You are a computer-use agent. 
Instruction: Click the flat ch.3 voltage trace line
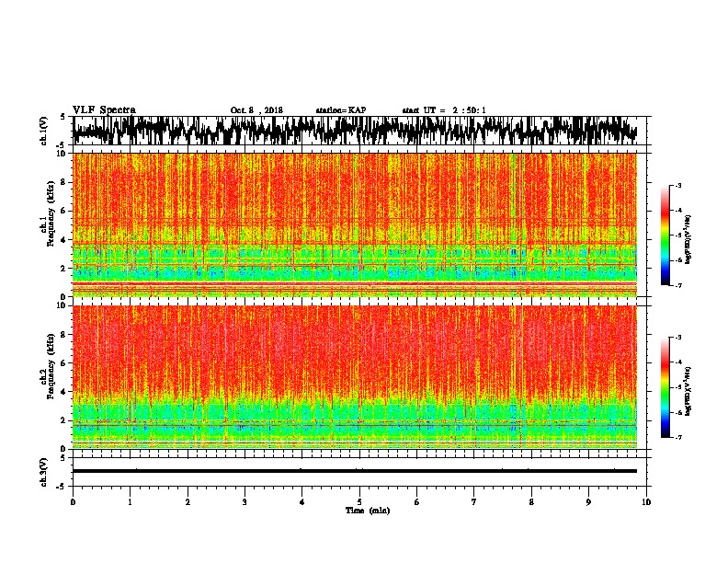tap(355, 471)
